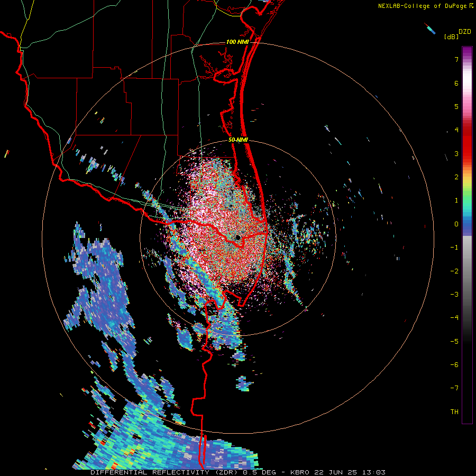The height and width of the screenshot is (476, 476).
Task: Click the 4 value on the color scale
Action: click(x=456, y=130)
